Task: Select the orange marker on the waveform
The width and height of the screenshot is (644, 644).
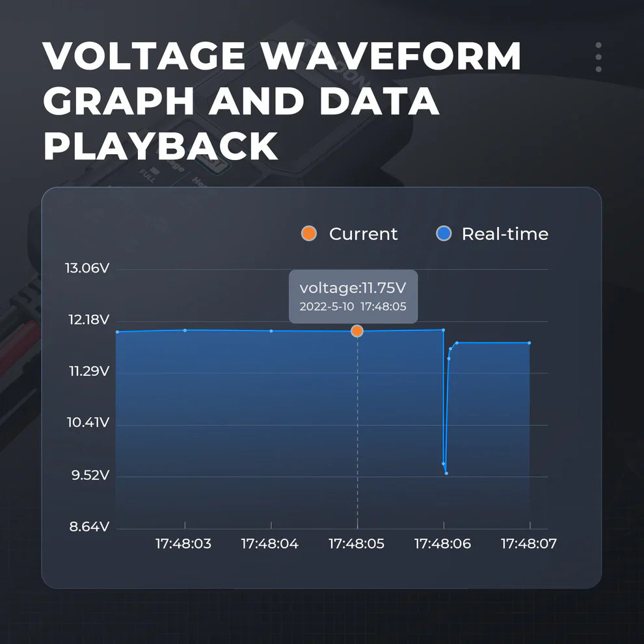Action: [357, 331]
